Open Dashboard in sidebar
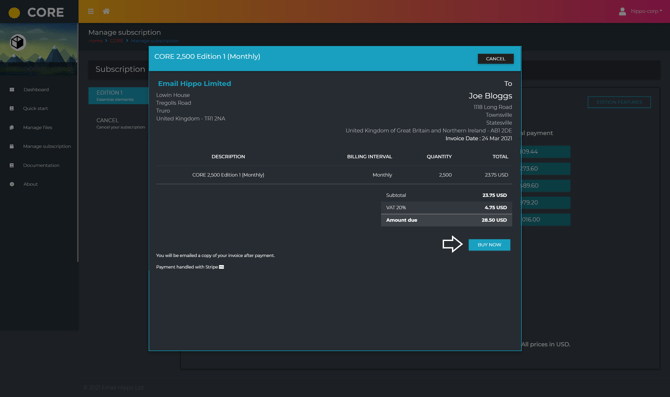Viewport: 670px width, 397px height. [x=36, y=90]
